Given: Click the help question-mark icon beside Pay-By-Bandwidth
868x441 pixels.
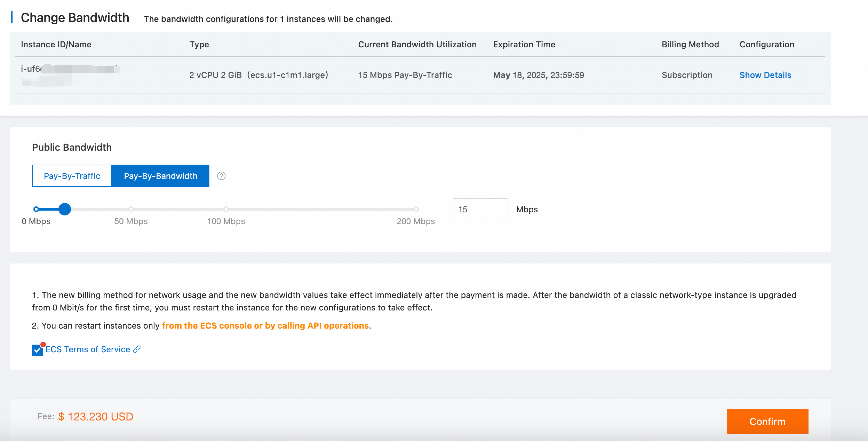Looking at the screenshot, I should 221,176.
